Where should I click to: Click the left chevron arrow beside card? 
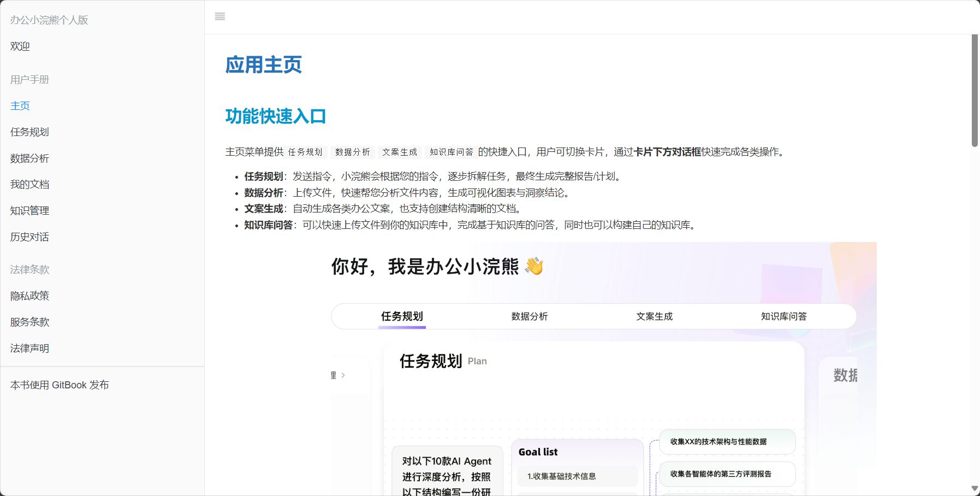click(x=343, y=375)
